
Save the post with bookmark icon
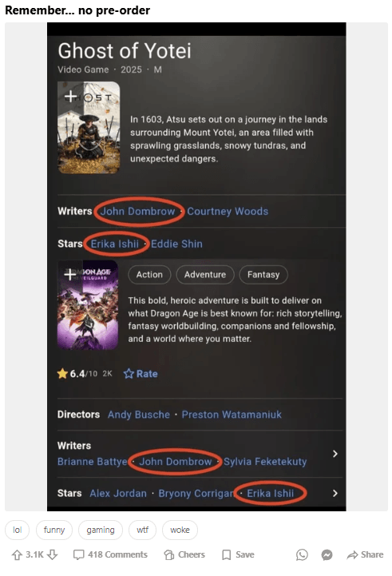click(238, 554)
